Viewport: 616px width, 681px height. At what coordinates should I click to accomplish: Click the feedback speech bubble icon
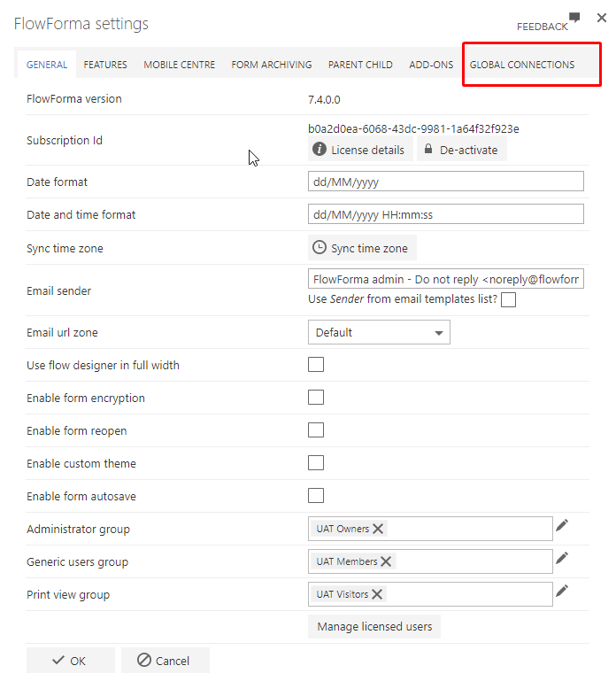tap(574, 18)
